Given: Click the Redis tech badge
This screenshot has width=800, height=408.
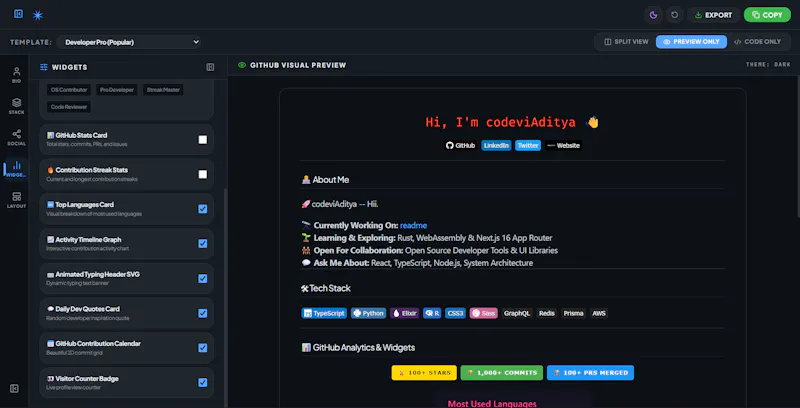Looking at the screenshot, I should [547, 313].
